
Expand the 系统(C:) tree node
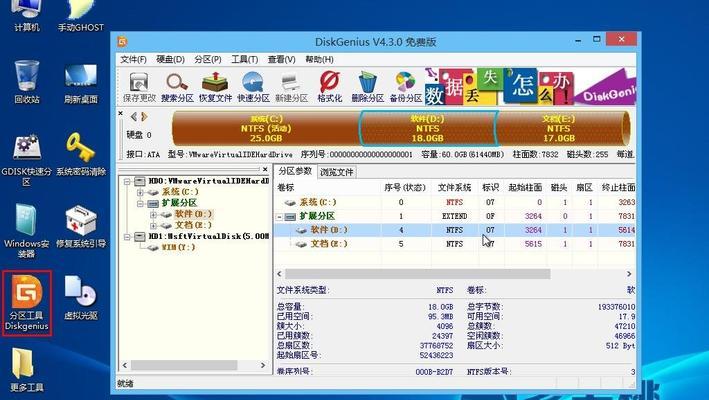140,193
